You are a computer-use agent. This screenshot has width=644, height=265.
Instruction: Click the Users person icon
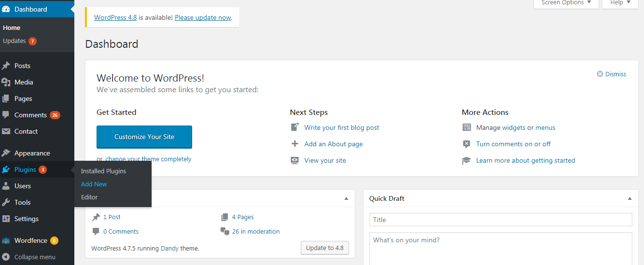[6, 186]
